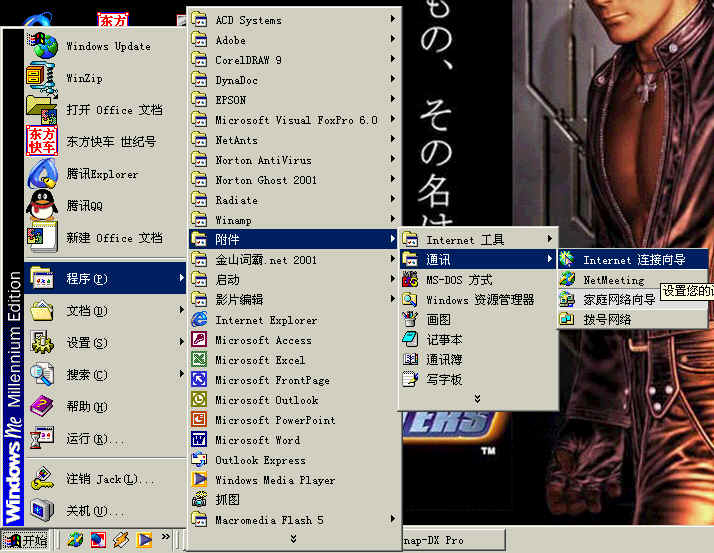Expand quick launch overflow chevron
The height and width of the screenshot is (553, 714).
[165, 537]
